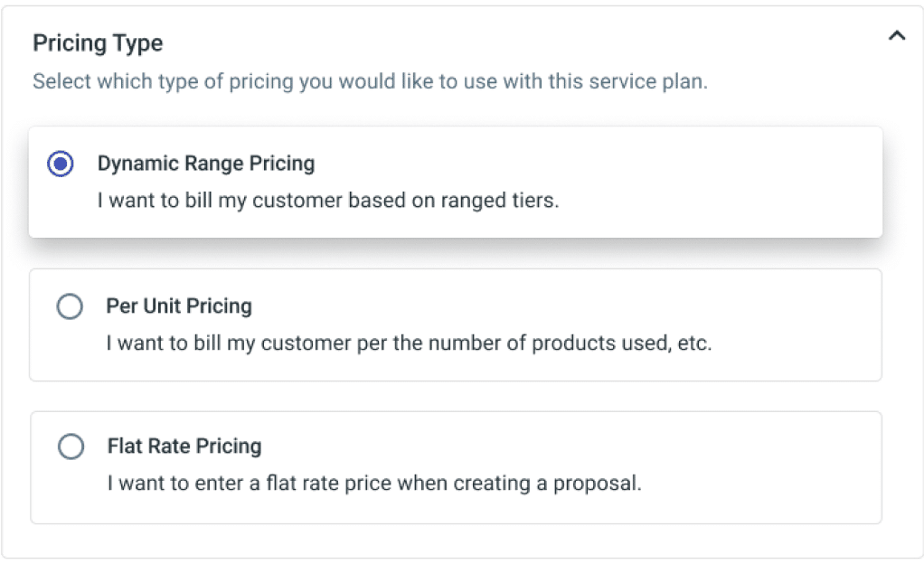Click the "Select which type of pricing" subtitle

pyautogui.click(x=370, y=81)
